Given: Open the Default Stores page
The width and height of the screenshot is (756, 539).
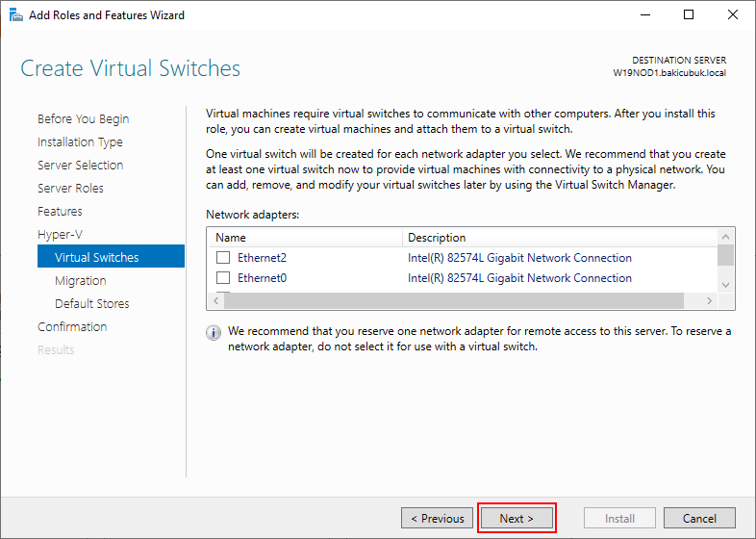Looking at the screenshot, I should coord(91,304).
